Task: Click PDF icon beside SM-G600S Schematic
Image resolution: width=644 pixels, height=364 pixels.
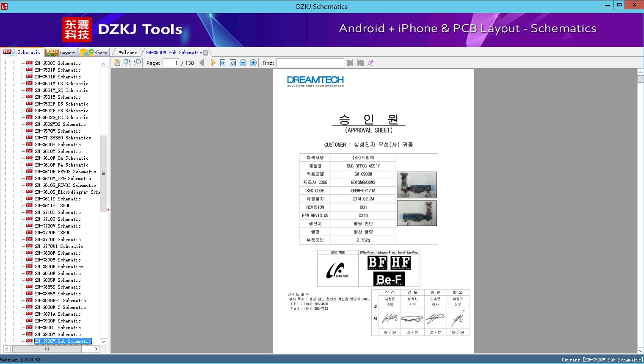Action: pyautogui.click(x=29, y=144)
